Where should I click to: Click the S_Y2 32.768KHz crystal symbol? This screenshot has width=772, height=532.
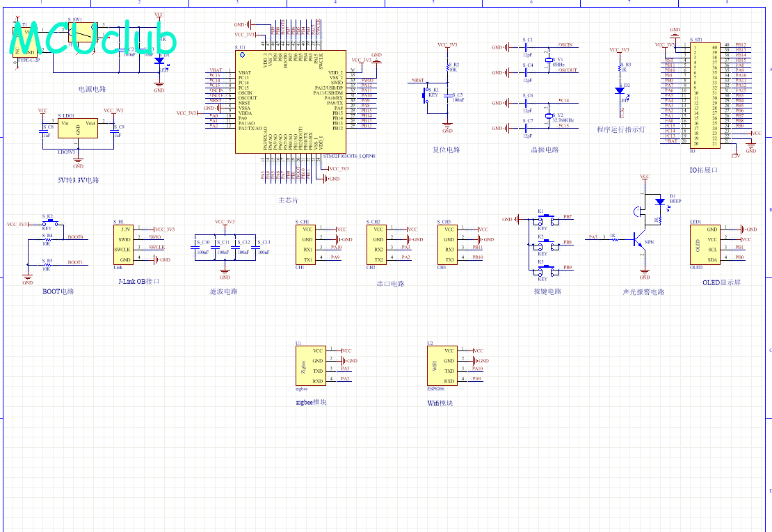(549, 115)
